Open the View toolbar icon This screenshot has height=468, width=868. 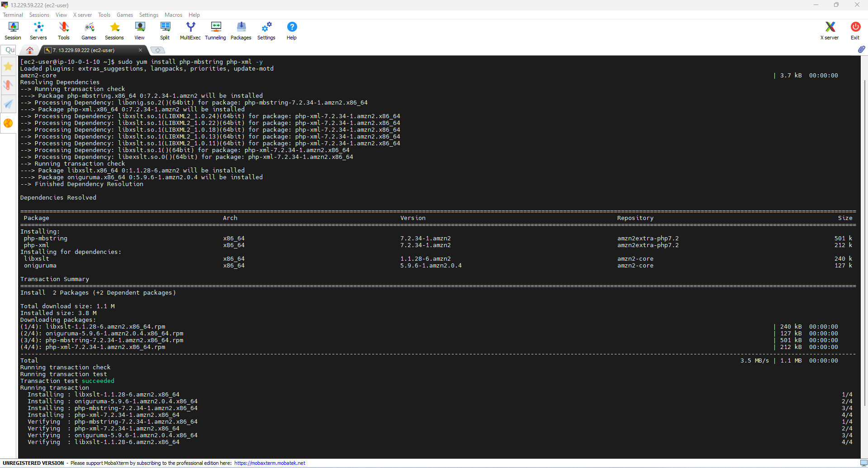tap(140, 31)
